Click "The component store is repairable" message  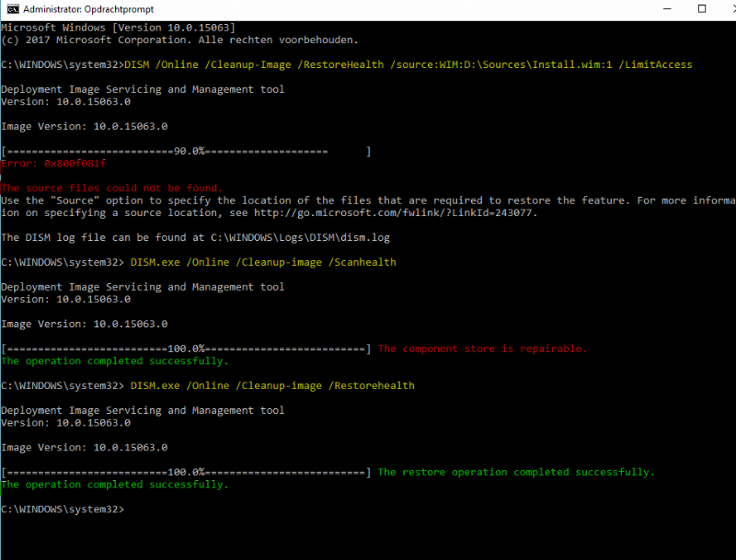[482, 349]
